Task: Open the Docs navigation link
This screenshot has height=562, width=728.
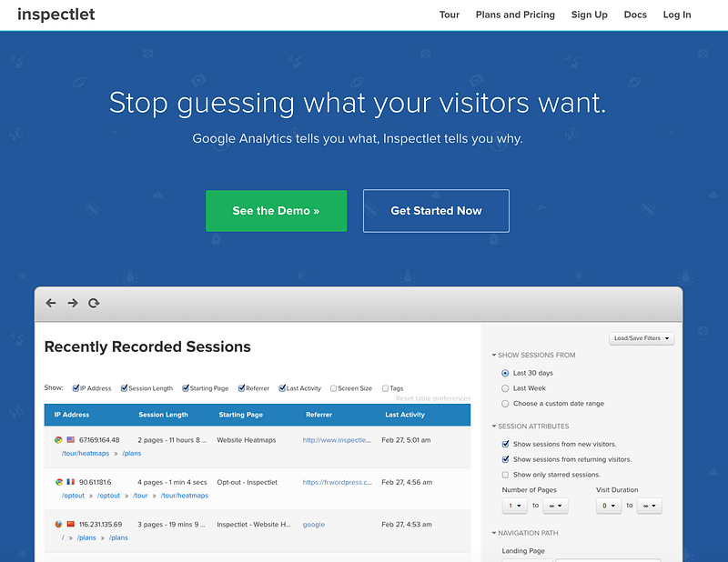Action: (635, 15)
